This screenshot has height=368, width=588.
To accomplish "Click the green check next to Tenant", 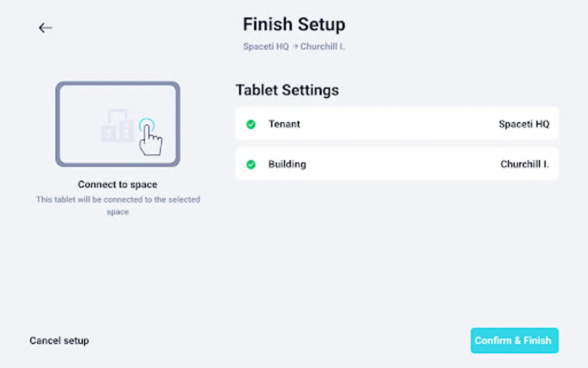I will click(251, 124).
